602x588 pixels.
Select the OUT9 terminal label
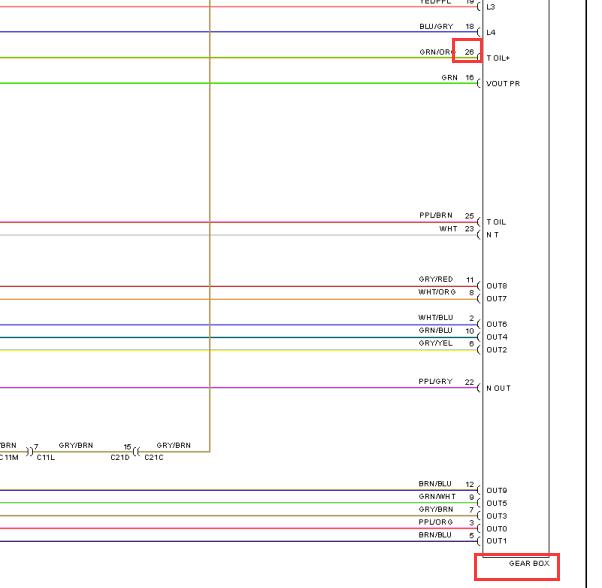click(497, 491)
